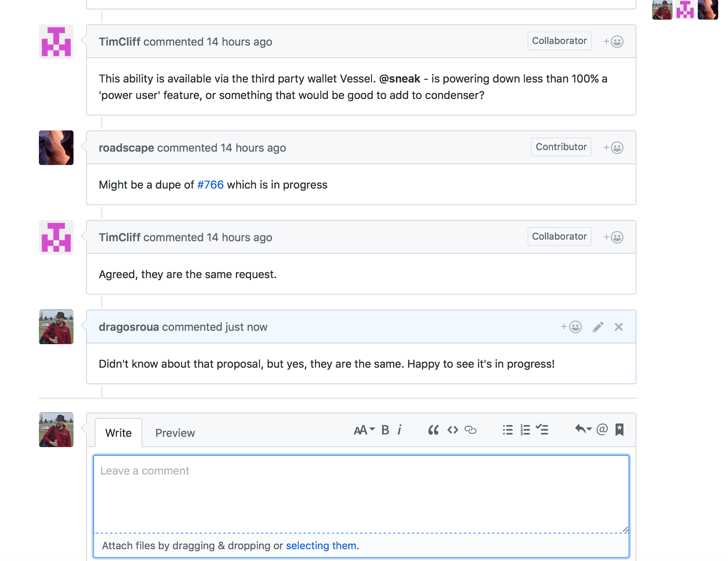Click the Italic formatting icon
Screen dimensions: 728x561
coord(400,430)
